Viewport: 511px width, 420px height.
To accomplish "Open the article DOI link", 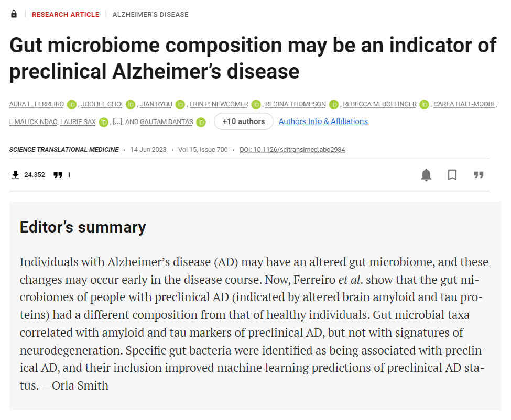I will (x=292, y=150).
